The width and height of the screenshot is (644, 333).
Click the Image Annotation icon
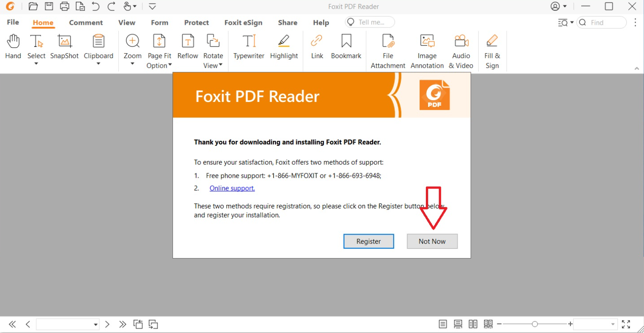click(427, 51)
